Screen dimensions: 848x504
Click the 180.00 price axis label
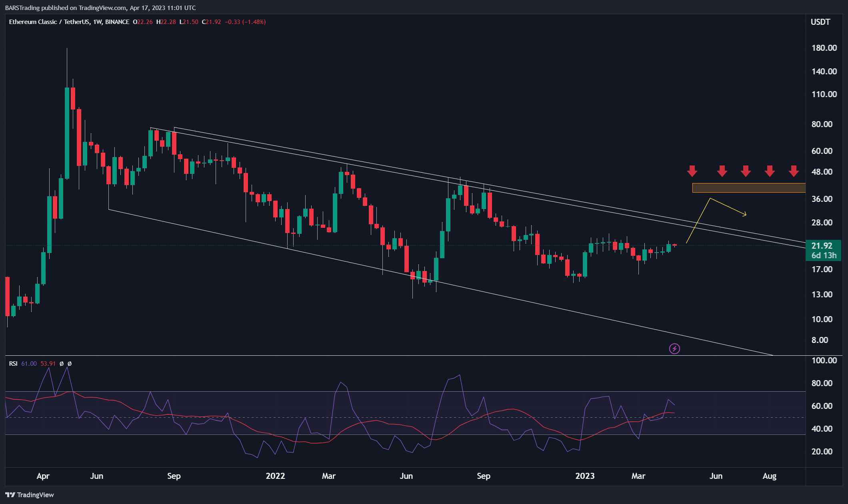click(824, 48)
